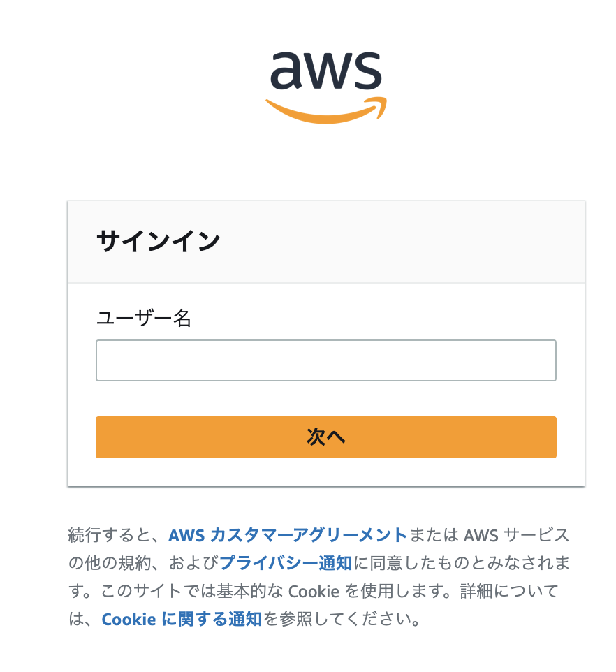The width and height of the screenshot is (616, 672).
Task: Click the orange smile arrow under aws
Action: pos(326,111)
